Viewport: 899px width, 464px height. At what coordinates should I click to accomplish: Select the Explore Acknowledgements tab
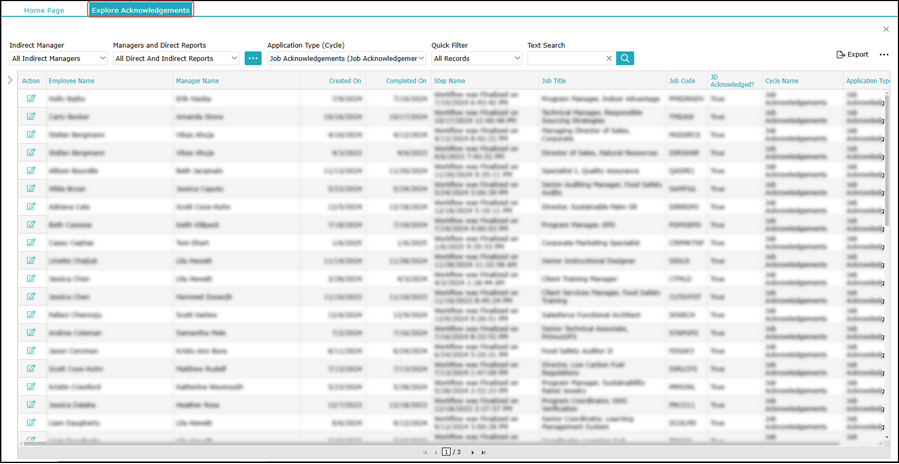[x=140, y=10]
